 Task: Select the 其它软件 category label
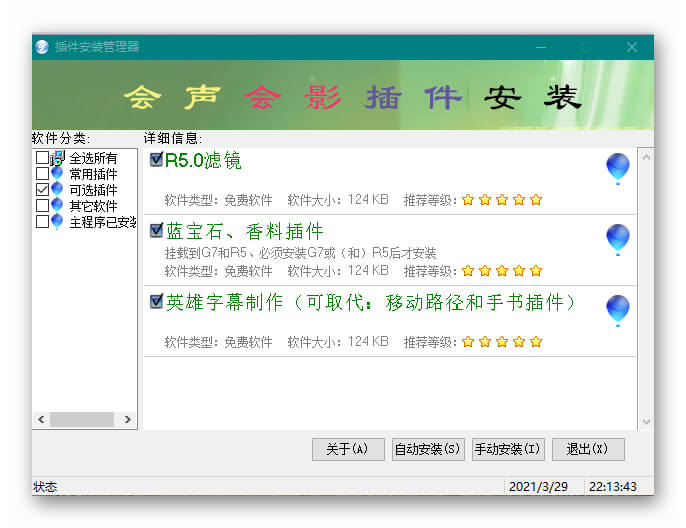pyautogui.click(x=93, y=206)
